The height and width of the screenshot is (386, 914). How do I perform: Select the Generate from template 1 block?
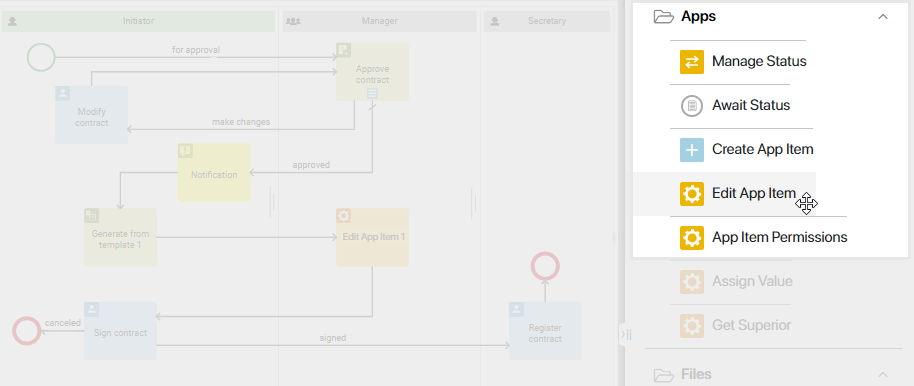click(120, 237)
